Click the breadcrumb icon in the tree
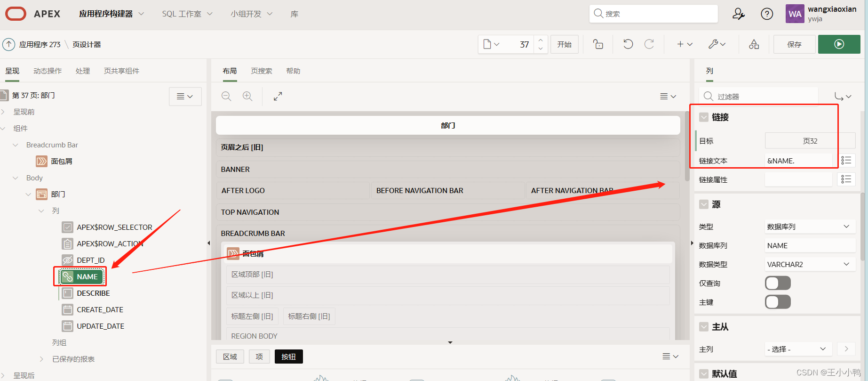The image size is (868, 381). point(41,161)
